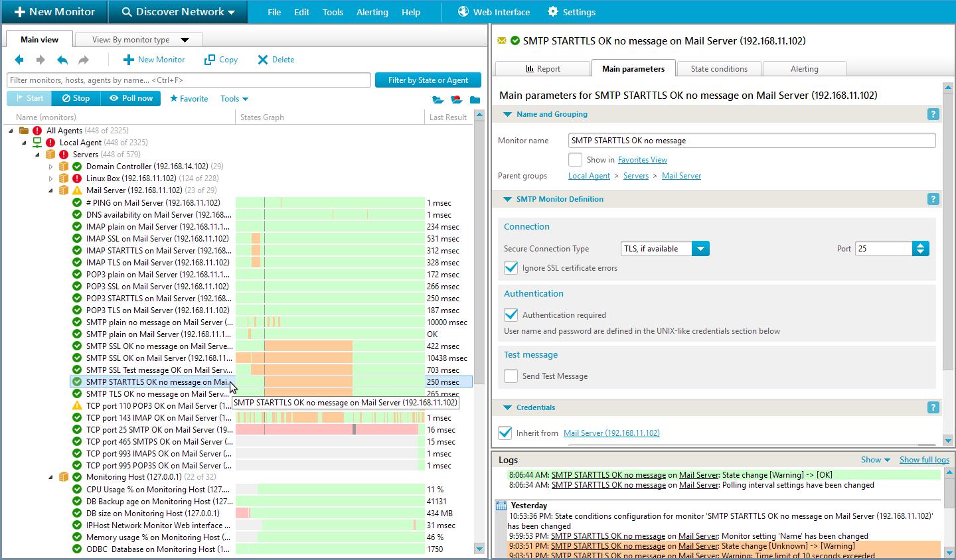This screenshot has width=956, height=560.
Task: Tick Show in Favorites View checkbox
Action: tap(576, 160)
